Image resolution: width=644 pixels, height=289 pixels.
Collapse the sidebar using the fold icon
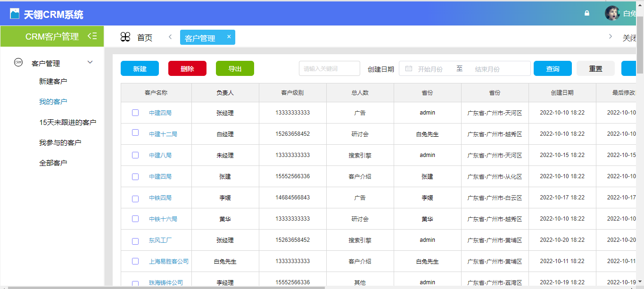tap(92, 36)
